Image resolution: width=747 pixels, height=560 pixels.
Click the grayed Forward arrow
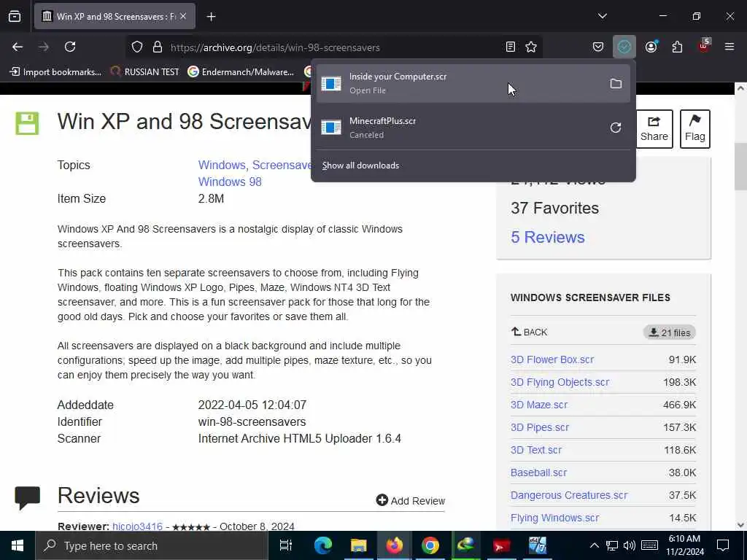pyautogui.click(x=43, y=47)
